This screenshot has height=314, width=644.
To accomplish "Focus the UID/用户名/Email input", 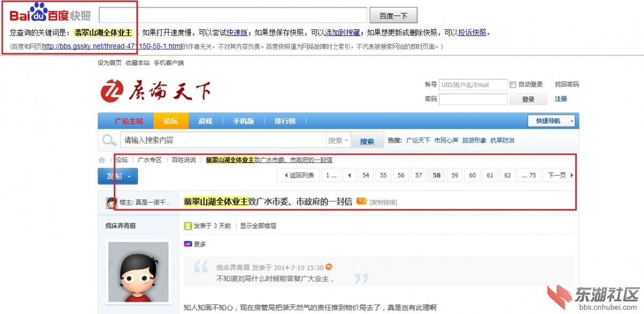I will pos(473,85).
